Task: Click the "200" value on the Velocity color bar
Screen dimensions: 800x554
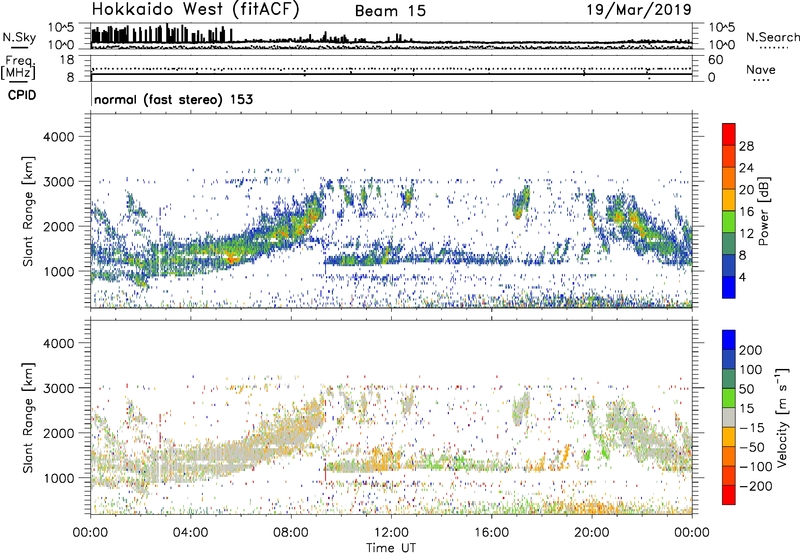Action: [x=751, y=350]
